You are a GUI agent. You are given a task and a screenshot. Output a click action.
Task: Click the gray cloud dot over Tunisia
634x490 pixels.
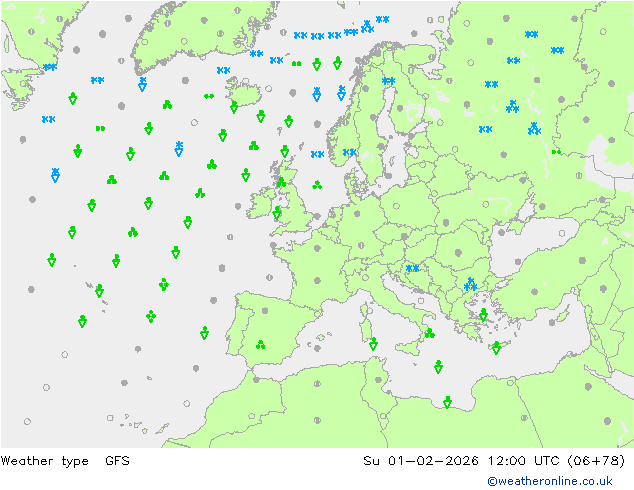[378, 380]
